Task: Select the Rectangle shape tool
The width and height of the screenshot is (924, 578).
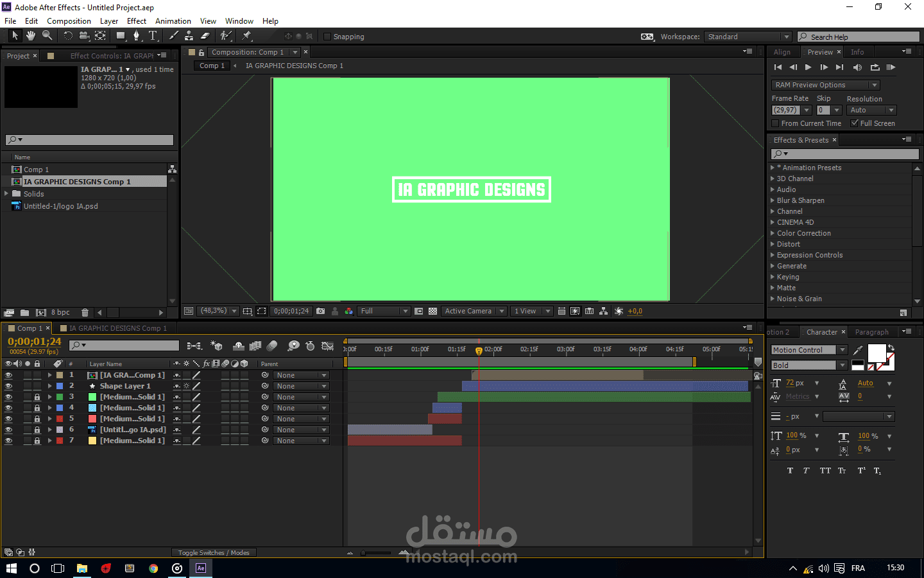Action: pyautogui.click(x=121, y=36)
